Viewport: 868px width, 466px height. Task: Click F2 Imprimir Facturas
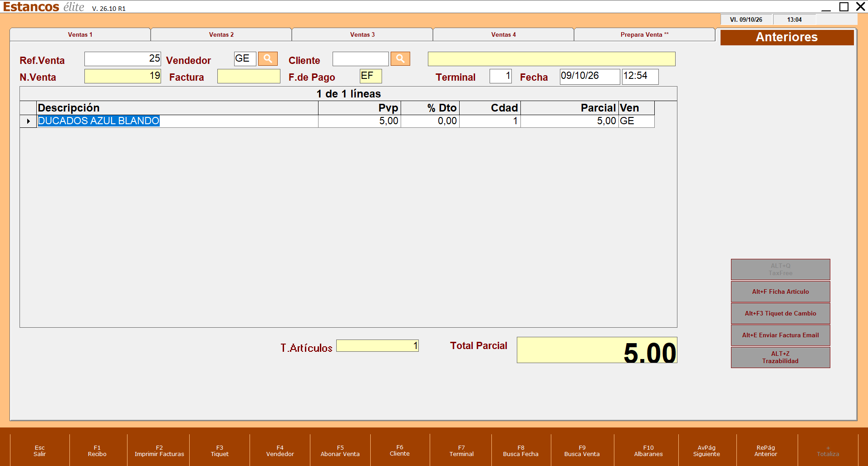159,451
